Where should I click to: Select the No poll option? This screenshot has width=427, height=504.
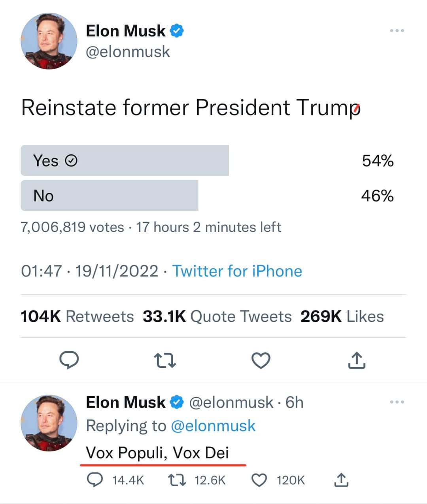[x=109, y=196]
